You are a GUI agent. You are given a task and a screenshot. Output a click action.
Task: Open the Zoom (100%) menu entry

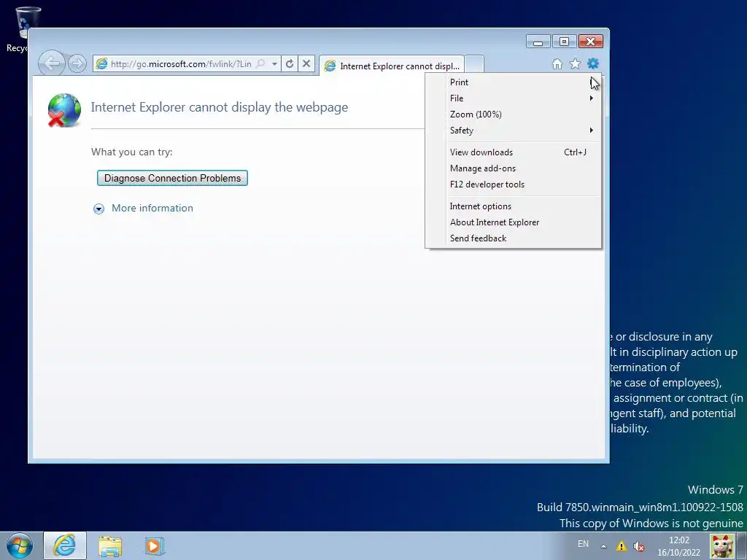pos(514,114)
